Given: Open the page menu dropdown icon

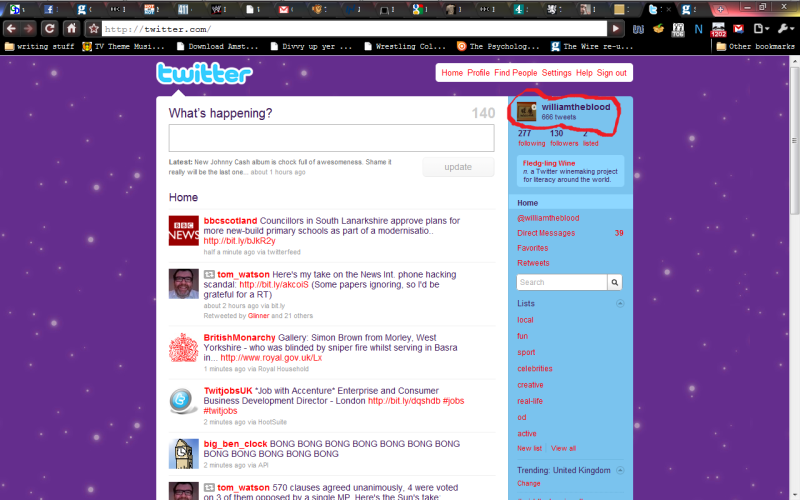Looking at the screenshot, I should pyautogui.click(x=761, y=29).
